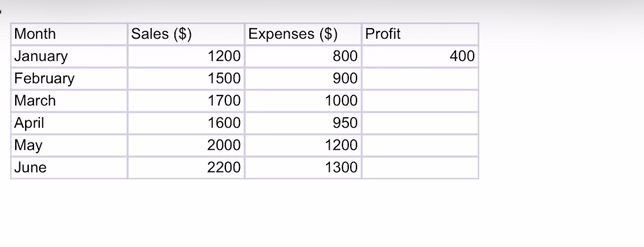The height and width of the screenshot is (247, 644).
Task: Click the empty Profit cell for June
Action: [x=420, y=167]
